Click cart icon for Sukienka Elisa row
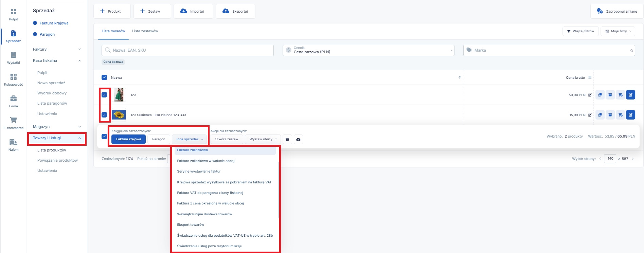 (x=621, y=115)
